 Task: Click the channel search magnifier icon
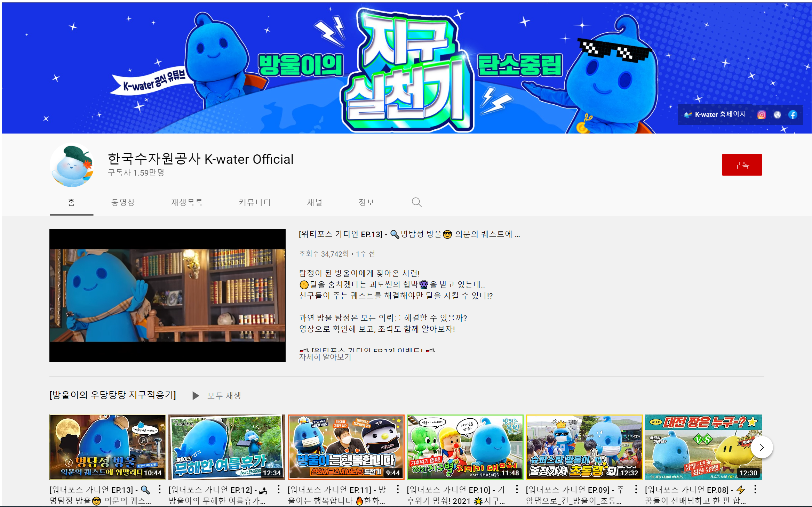point(416,202)
